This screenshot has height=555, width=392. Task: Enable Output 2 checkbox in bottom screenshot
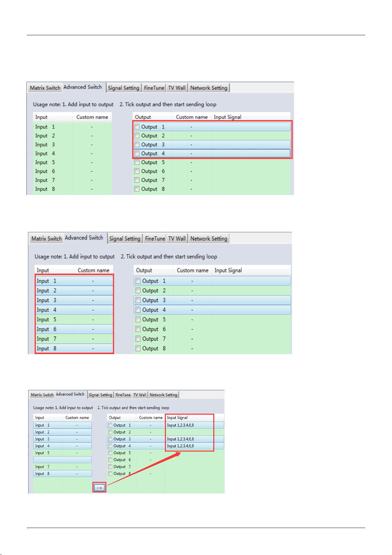[x=110, y=432]
